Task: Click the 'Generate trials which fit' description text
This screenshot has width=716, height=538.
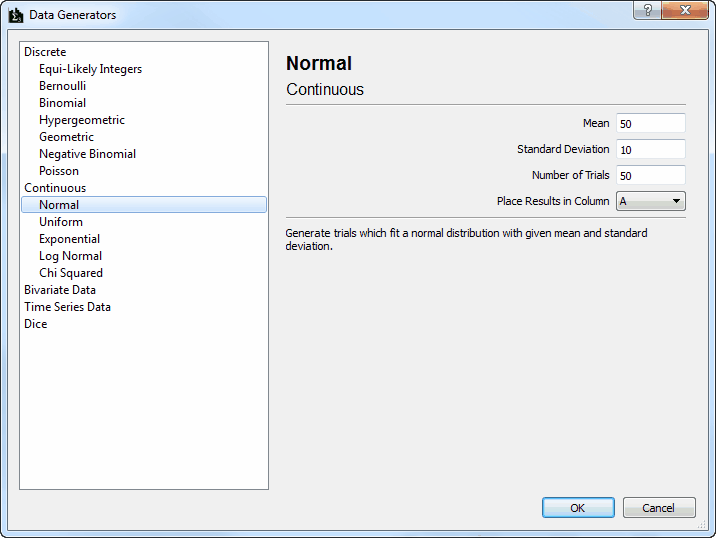Action: click(x=466, y=239)
